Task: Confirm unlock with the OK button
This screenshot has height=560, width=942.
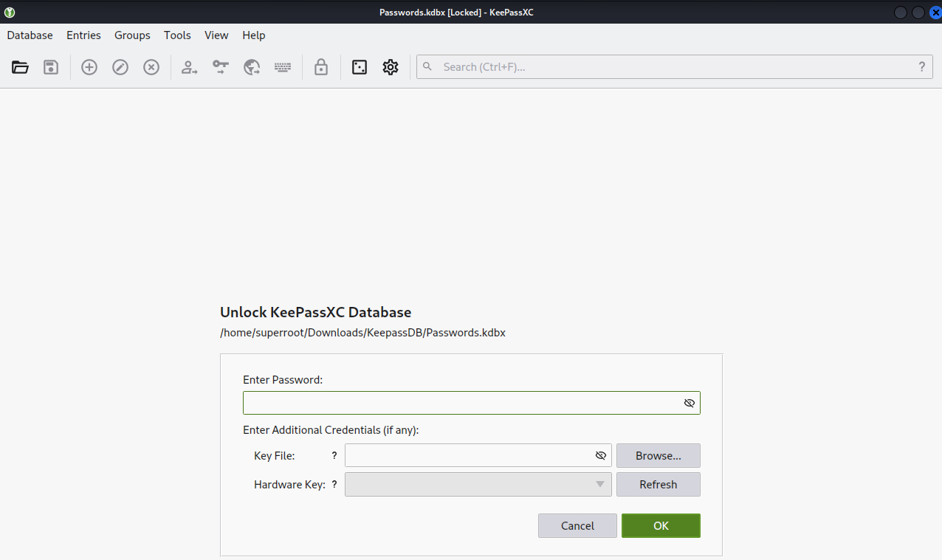Action: point(661,526)
